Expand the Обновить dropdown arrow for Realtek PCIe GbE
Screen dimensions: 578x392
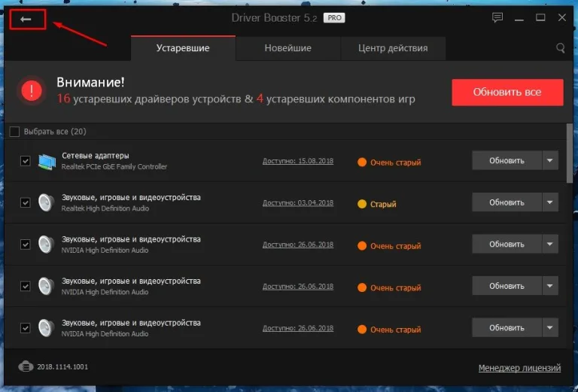coord(550,160)
